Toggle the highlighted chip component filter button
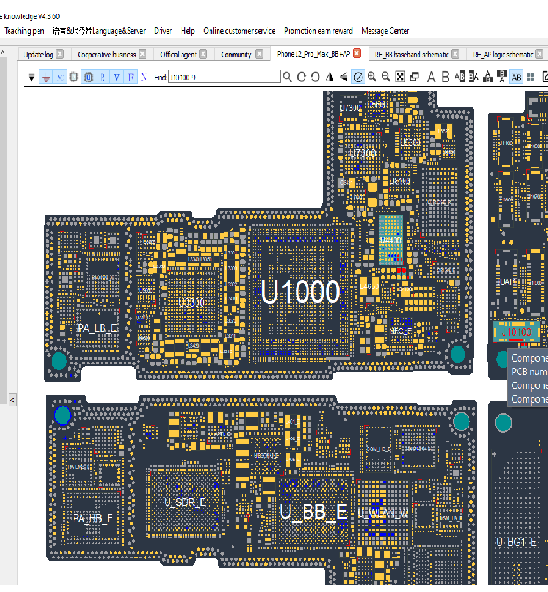 (x=88, y=77)
